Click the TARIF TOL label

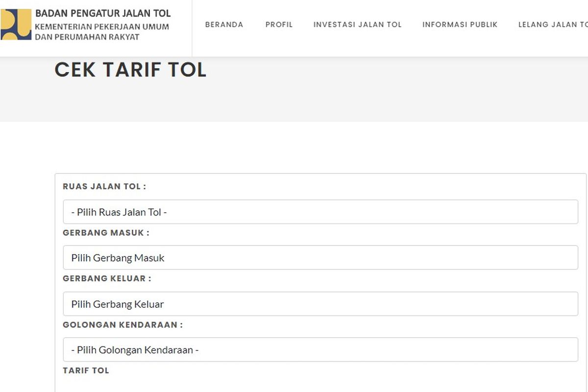click(85, 370)
